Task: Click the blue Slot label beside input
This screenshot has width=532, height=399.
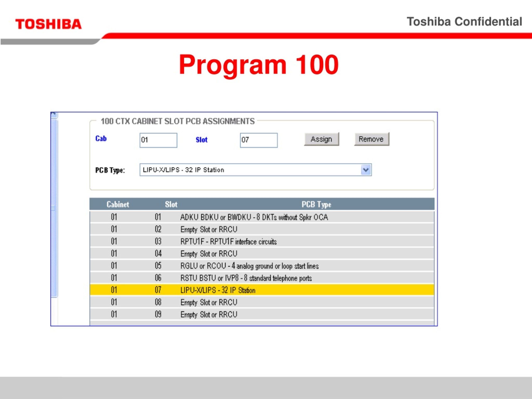Action: click(x=202, y=140)
